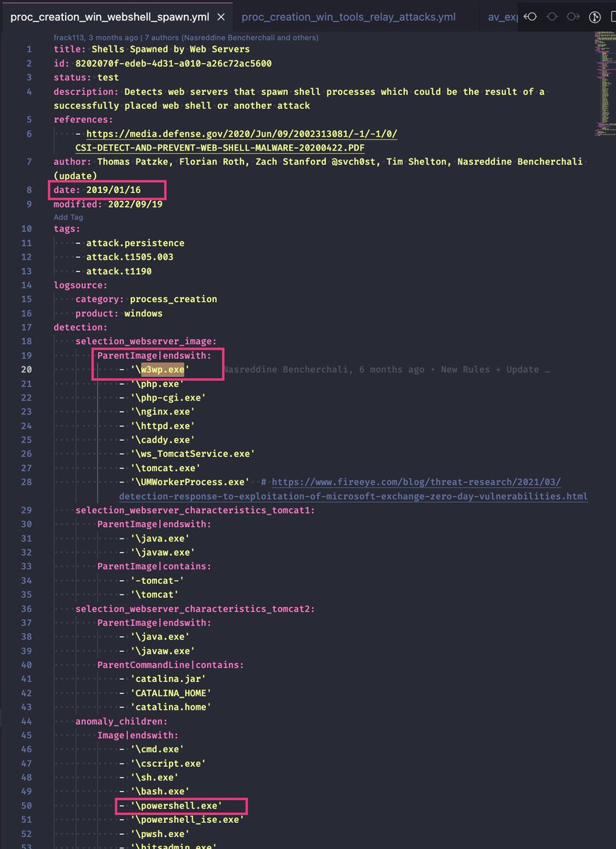Image resolution: width=616 pixels, height=849 pixels.
Task: Select line number 50 in gutter
Action: point(27,806)
